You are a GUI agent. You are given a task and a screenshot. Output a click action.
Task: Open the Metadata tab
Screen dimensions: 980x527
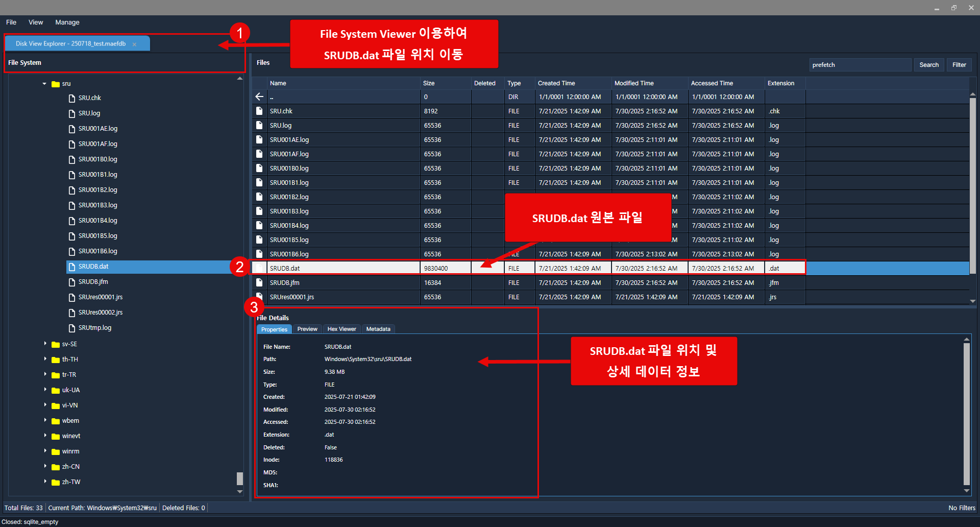pos(378,329)
